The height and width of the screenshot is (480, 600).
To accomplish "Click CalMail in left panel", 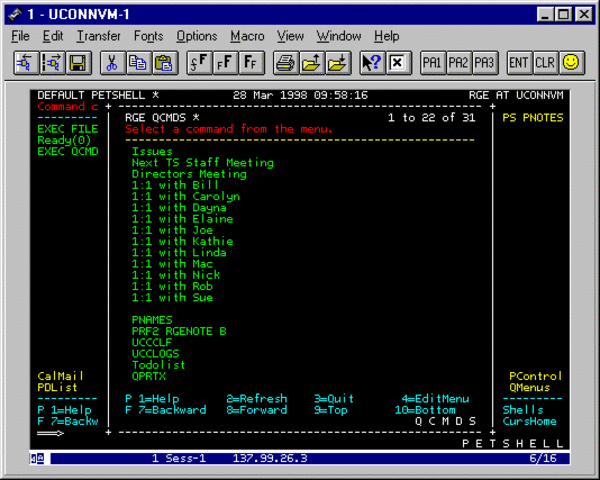I will 60,376.
